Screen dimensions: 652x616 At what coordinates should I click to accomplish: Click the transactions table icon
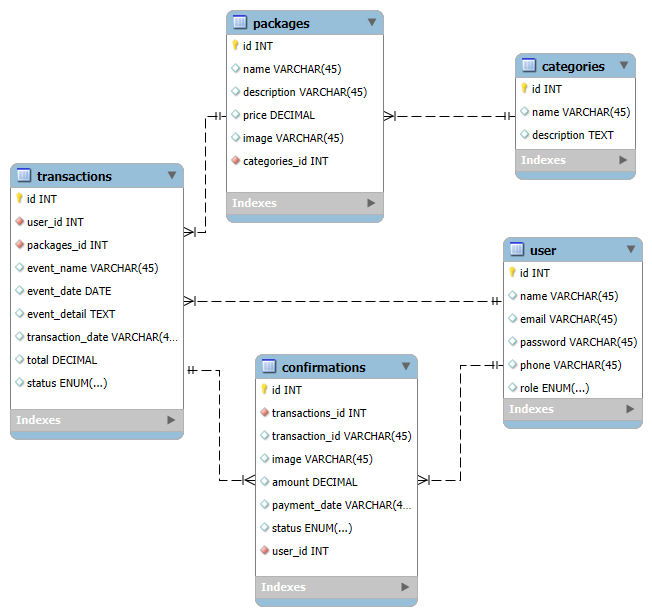pos(24,175)
